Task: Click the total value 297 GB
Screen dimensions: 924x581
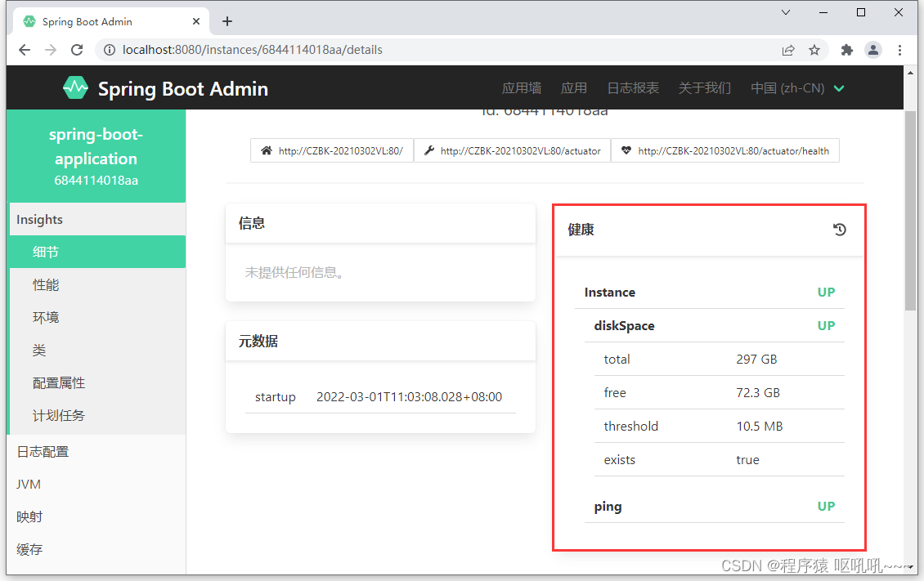Action: (756, 360)
